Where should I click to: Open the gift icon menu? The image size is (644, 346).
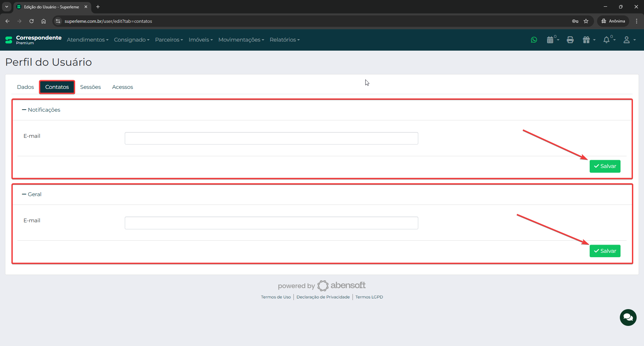(x=589, y=40)
